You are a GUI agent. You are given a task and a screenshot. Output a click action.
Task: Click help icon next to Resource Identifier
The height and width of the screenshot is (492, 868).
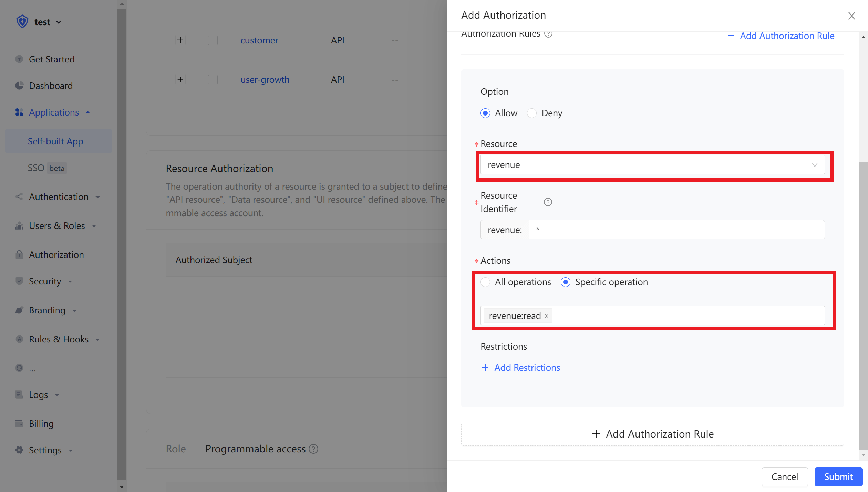point(548,202)
